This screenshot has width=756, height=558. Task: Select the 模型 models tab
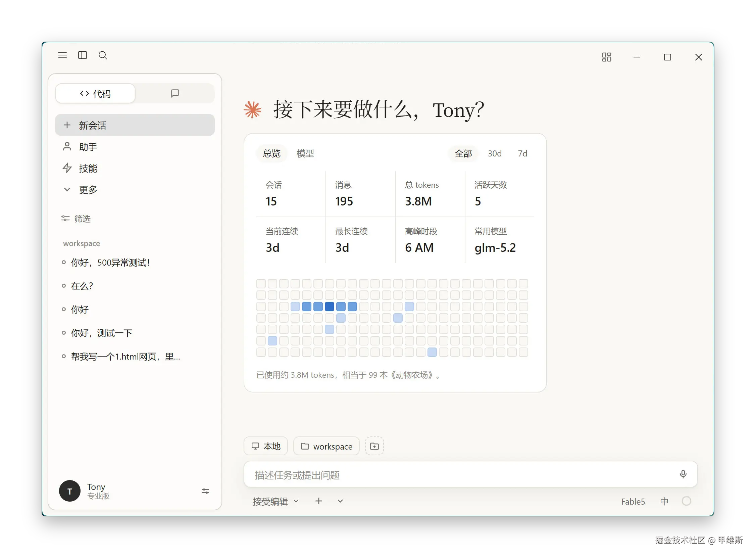tap(305, 154)
